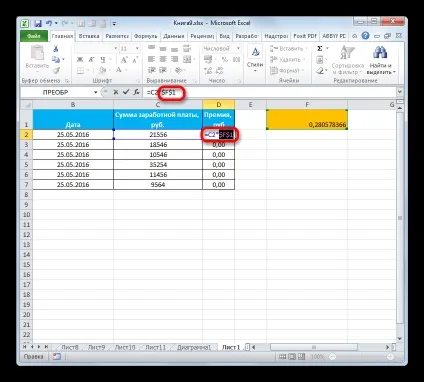Align text to the right
Screen dimensions: 424x382
pos(174,59)
